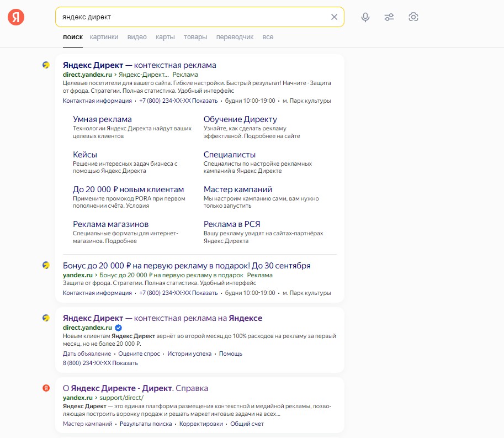Click Контактная информация in the first ad
This screenshot has height=438, width=504.
tap(97, 101)
